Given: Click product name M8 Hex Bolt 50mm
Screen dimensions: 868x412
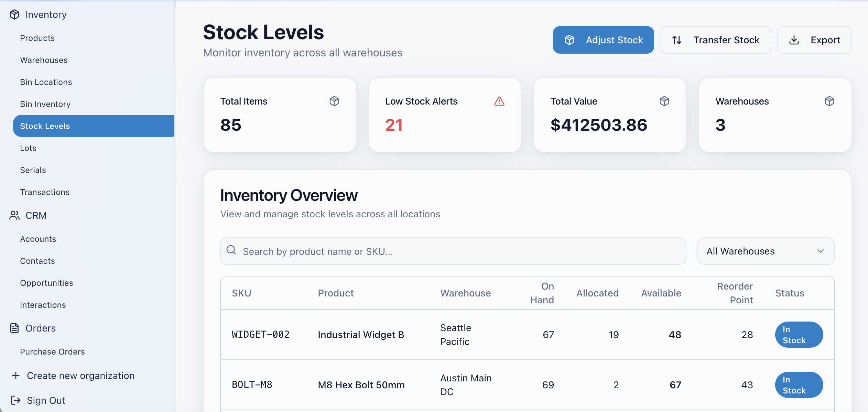Looking at the screenshot, I should click(361, 385).
